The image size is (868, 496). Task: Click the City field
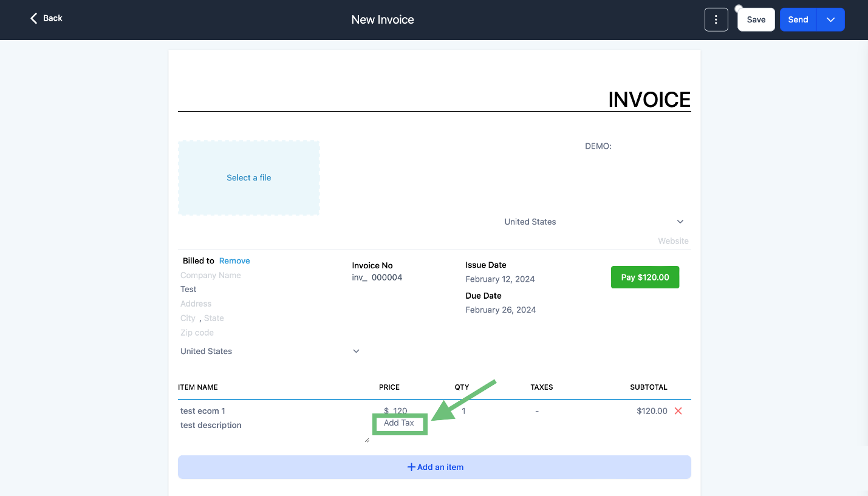click(188, 318)
